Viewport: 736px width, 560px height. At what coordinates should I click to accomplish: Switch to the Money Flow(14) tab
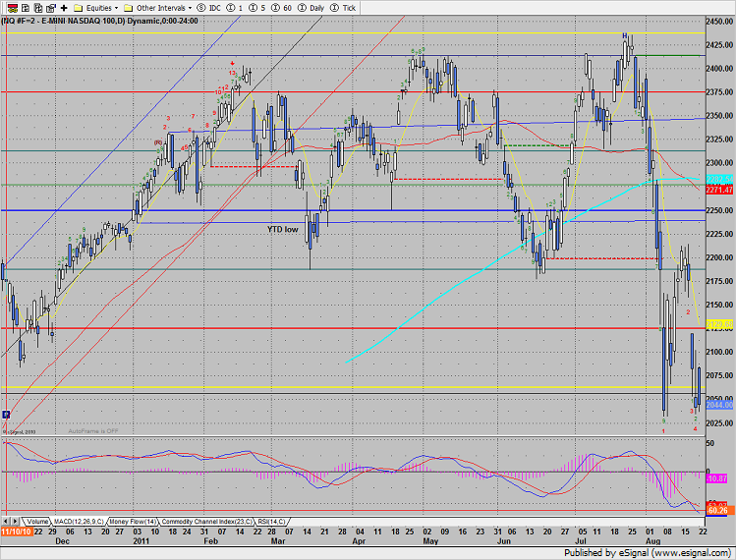tap(133, 522)
